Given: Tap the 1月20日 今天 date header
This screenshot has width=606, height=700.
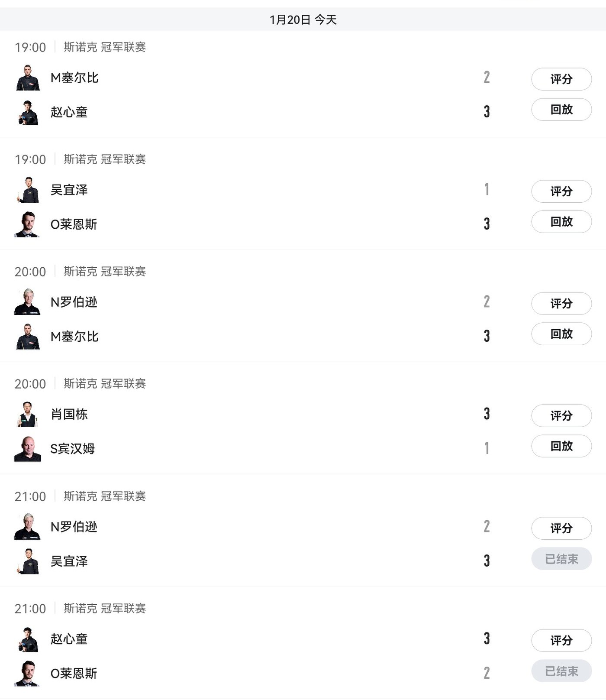Looking at the screenshot, I should tap(303, 19).
